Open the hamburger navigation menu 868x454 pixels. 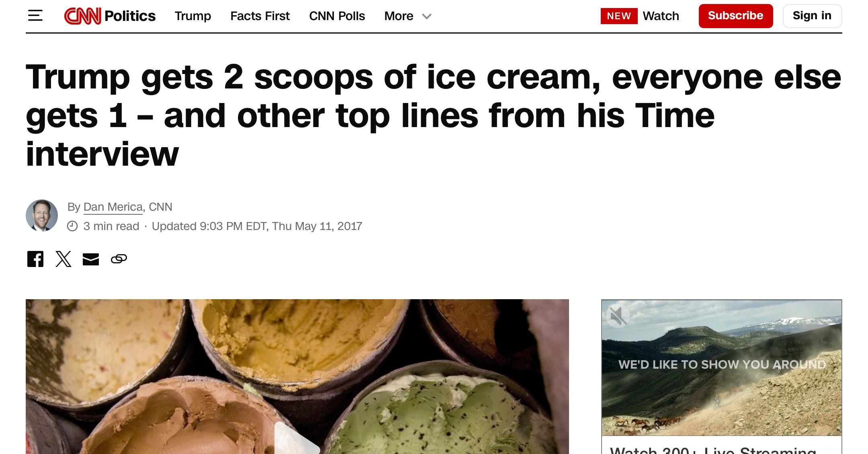[x=35, y=16]
